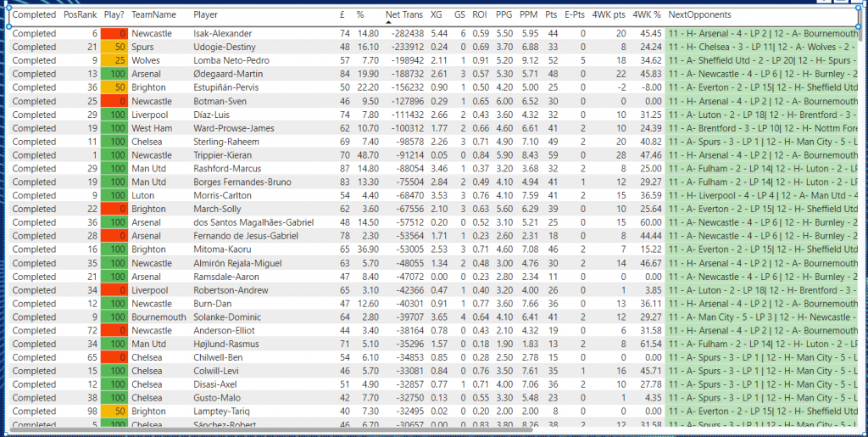This screenshot has width=868, height=437.
Task: Click the Bournemouth team cell for Solanke-Dominic
Action: coord(159,317)
